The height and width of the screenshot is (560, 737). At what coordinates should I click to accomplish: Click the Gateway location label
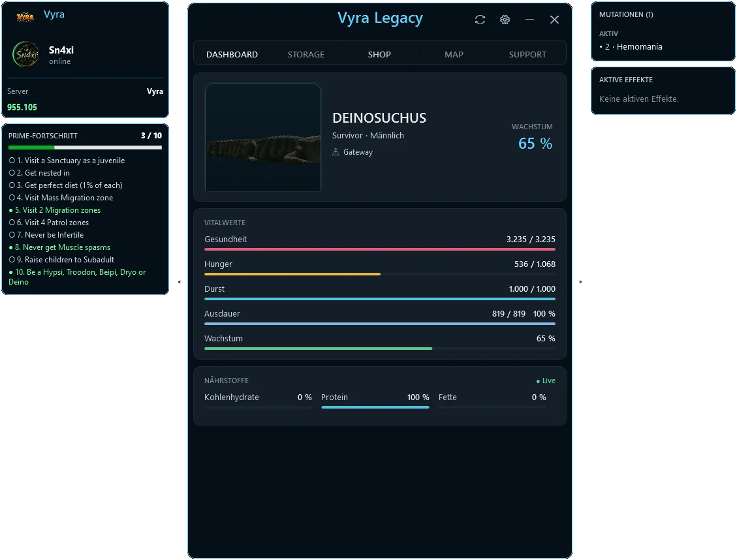tap(358, 151)
